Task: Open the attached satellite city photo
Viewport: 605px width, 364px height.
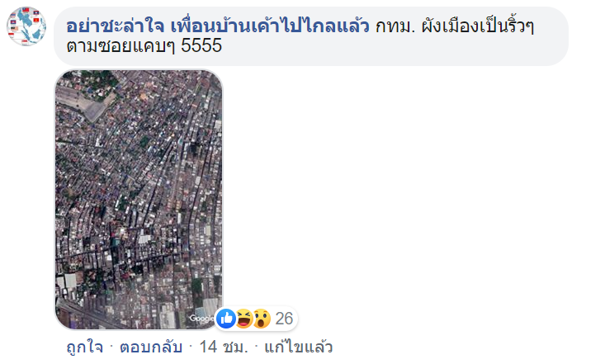Action: (139, 200)
